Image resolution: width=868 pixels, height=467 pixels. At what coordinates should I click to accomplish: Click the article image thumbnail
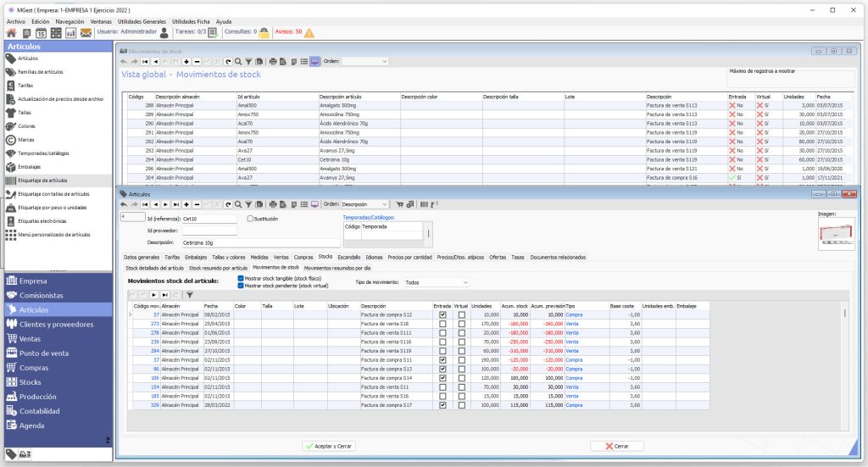pyautogui.click(x=836, y=234)
